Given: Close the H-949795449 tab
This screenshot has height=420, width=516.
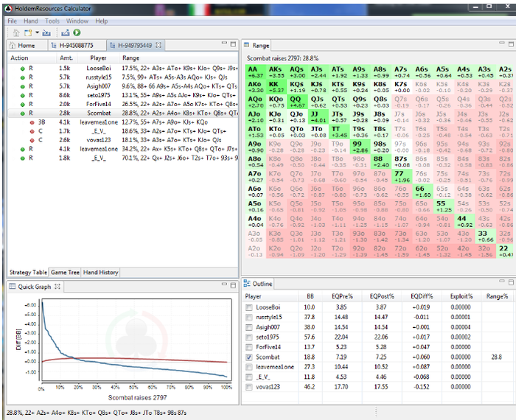Looking at the screenshot, I should point(158,45).
